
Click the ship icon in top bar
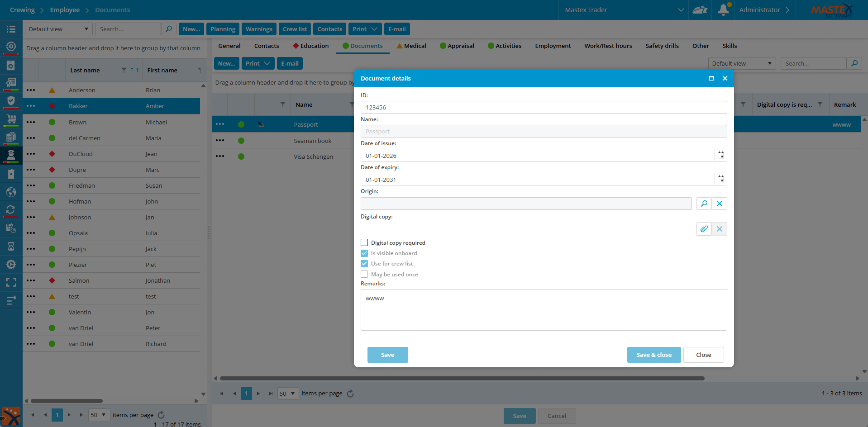coord(700,10)
